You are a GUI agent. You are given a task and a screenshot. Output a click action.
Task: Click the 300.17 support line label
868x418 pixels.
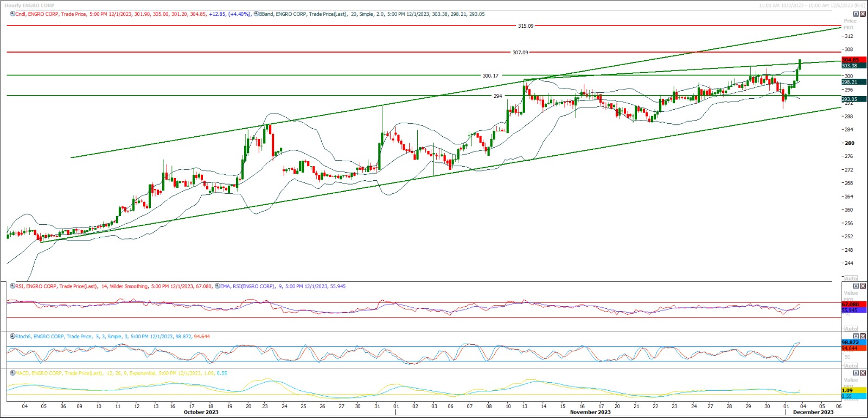490,75
